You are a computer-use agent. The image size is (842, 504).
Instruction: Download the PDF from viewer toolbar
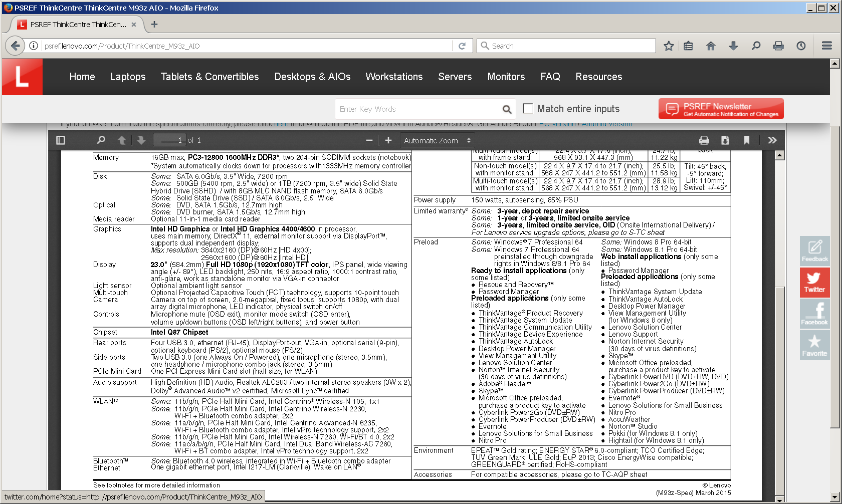pos(725,140)
